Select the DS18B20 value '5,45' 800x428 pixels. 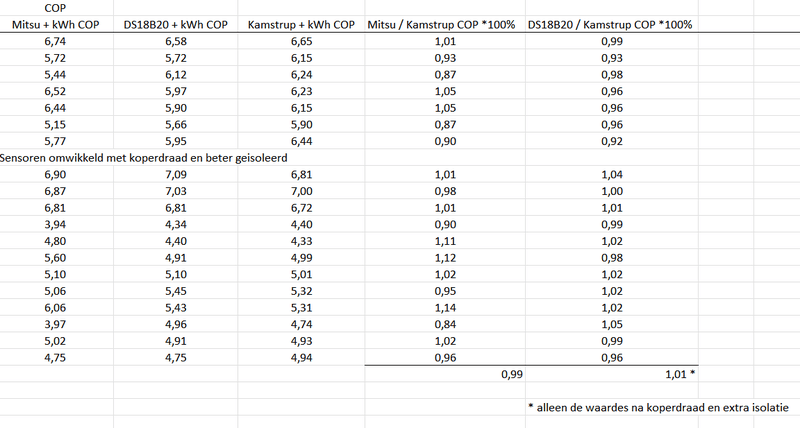[176, 291]
